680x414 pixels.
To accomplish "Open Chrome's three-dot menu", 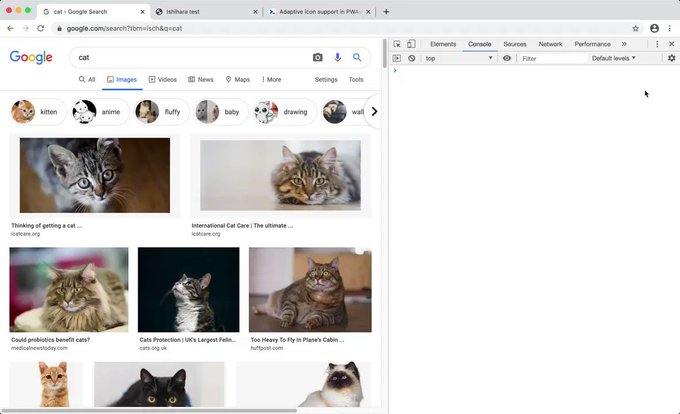I will pyautogui.click(x=670, y=28).
